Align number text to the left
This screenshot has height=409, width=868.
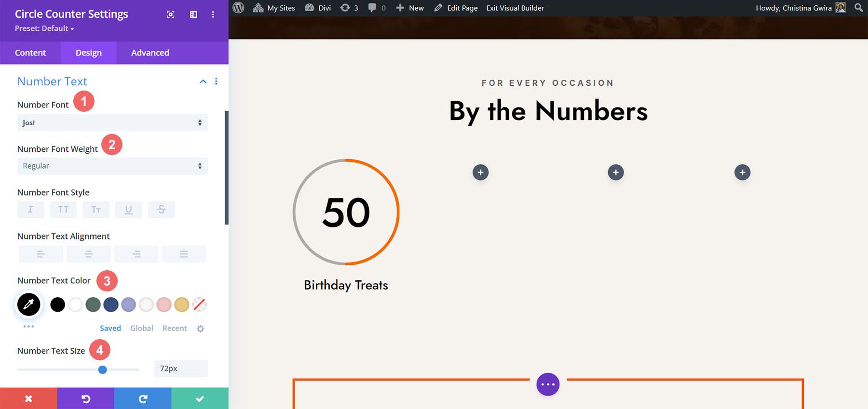pyautogui.click(x=41, y=254)
